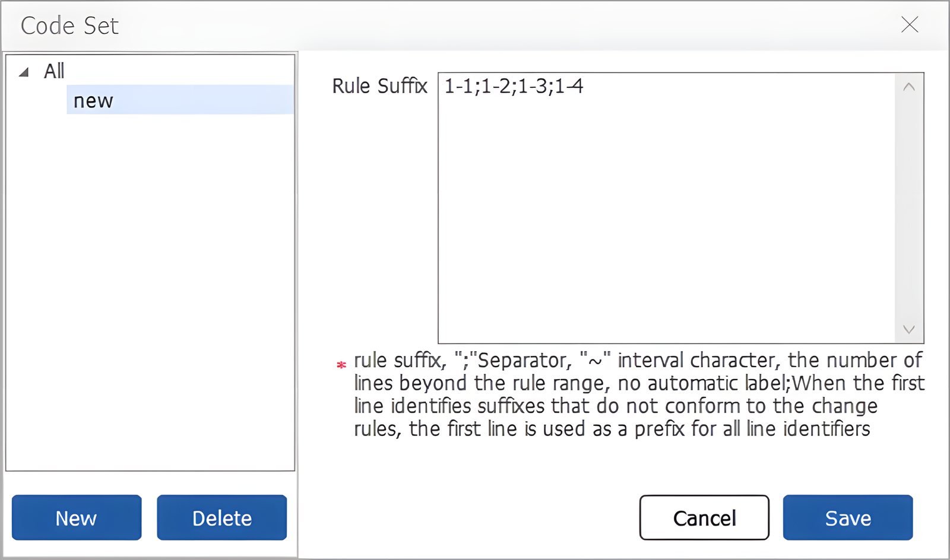Collapse the All tree node arrow
This screenshot has height=560, width=950.
[x=24, y=72]
